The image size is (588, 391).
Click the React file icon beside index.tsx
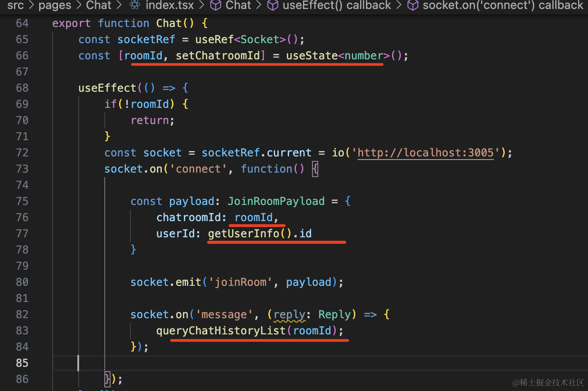[x=134, y=5]
